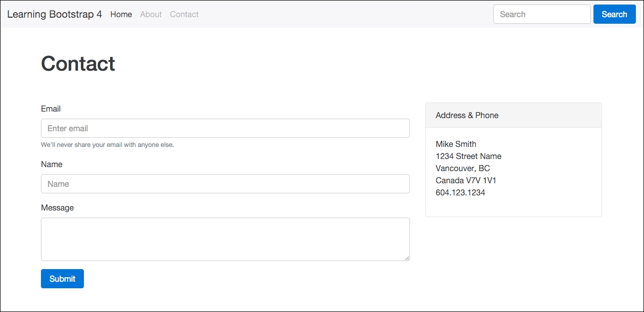This screenshot has width=644, height=312.
Task: Click inside the Message text area
Action: pyautogui.click(x=225, y=239)
